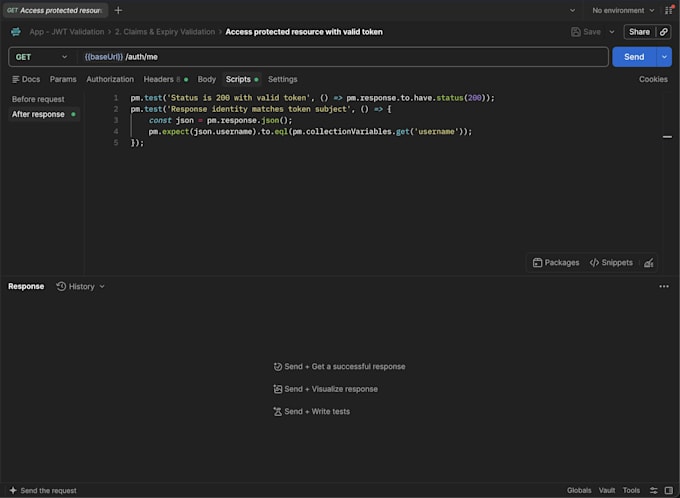The image size is (680, 498).
Task: Click 'Send the request' footer hint
Action: point(49,490)
